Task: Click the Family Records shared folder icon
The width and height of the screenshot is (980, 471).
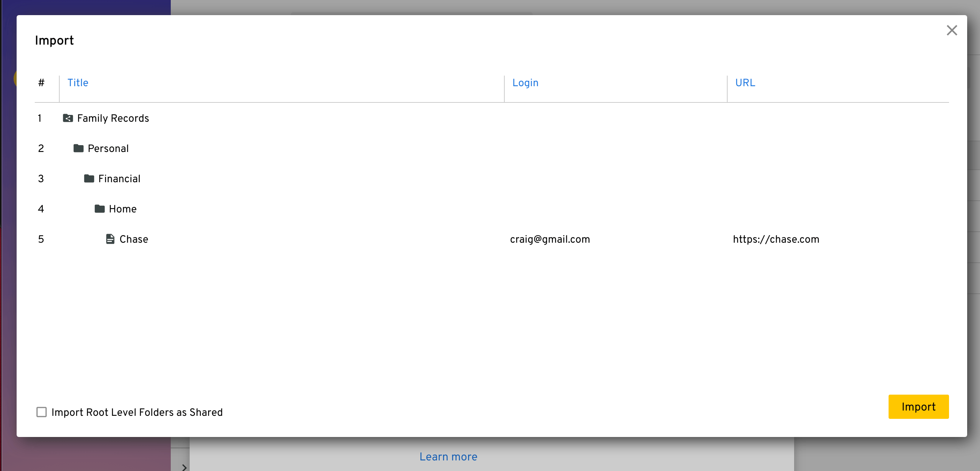Action: pyautogui.click(x=68, y=118)
